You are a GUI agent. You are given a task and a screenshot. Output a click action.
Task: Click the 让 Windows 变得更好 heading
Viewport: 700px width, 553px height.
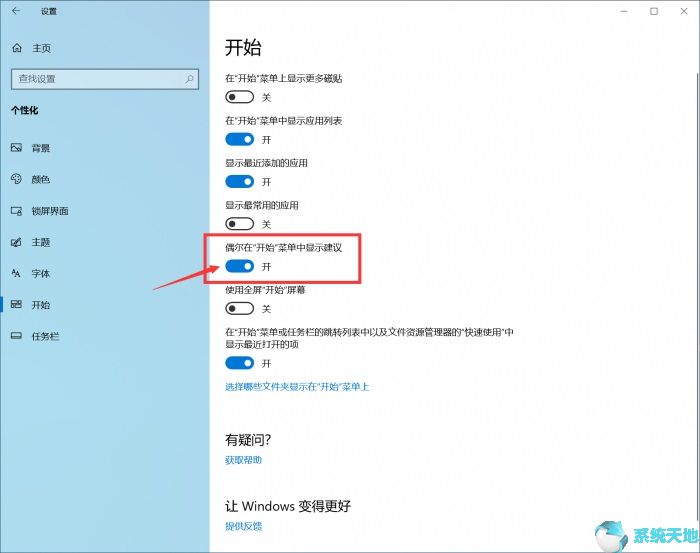288,506
